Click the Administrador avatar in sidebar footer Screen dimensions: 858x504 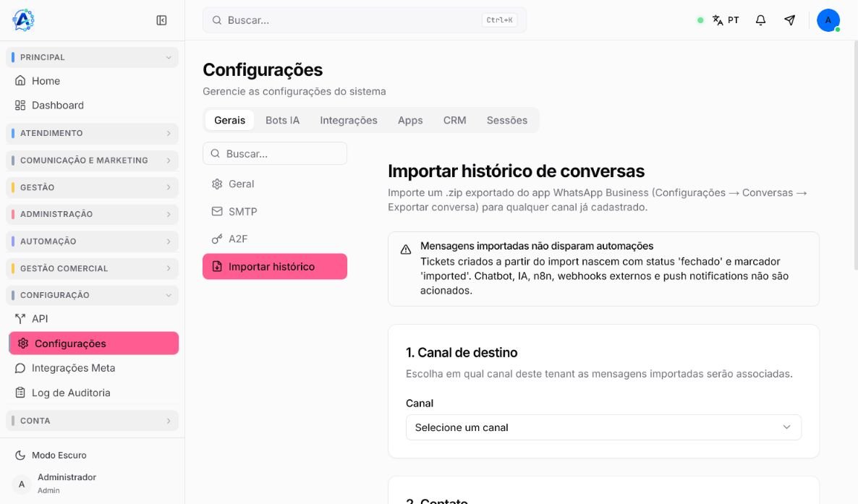[21, 484]
